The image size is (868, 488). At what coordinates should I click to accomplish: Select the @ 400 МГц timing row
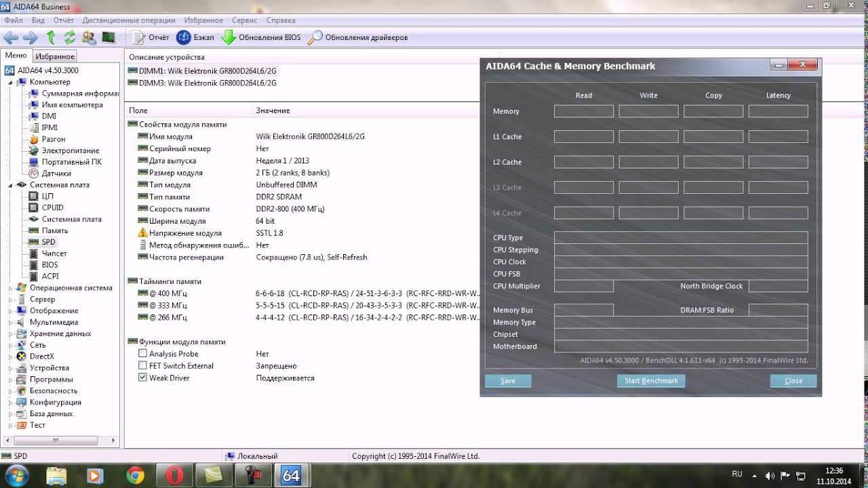303,293
